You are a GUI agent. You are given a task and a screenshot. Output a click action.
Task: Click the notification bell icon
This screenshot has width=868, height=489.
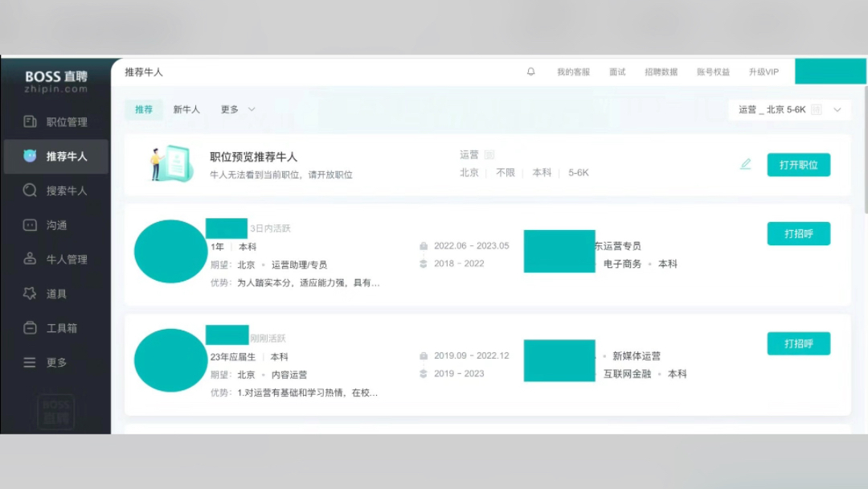point(530,71)
